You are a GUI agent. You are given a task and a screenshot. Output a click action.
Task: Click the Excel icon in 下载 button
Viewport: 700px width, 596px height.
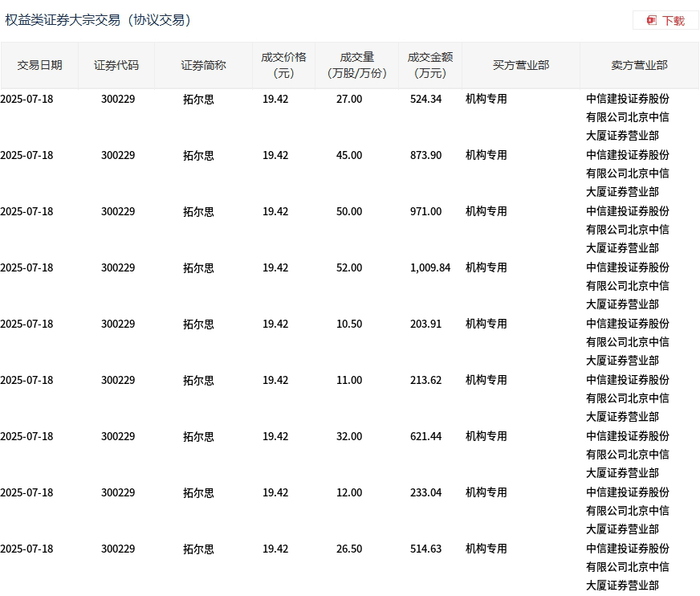[652, 21]
